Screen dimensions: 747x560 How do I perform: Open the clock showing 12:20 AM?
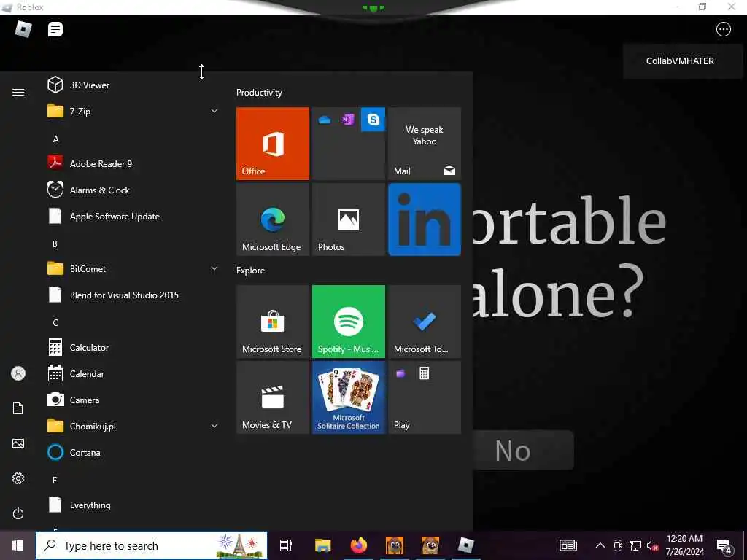coord(684,545)
